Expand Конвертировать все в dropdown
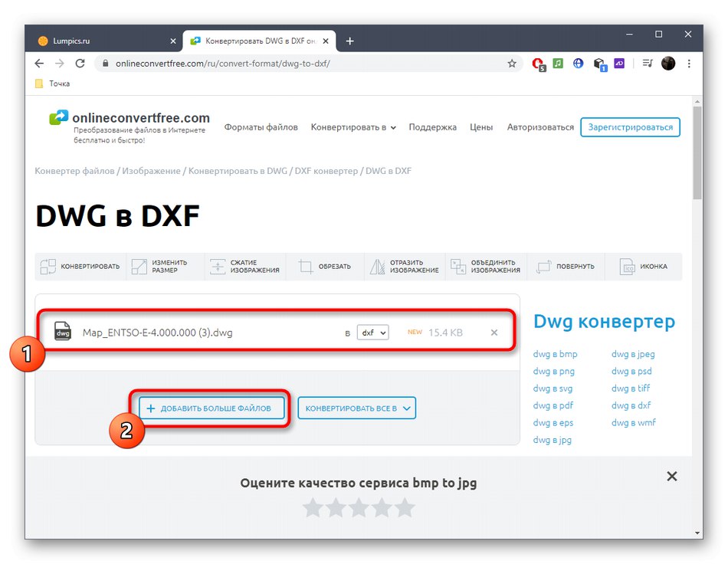This screenshot has width=728, height=564. 356,408
